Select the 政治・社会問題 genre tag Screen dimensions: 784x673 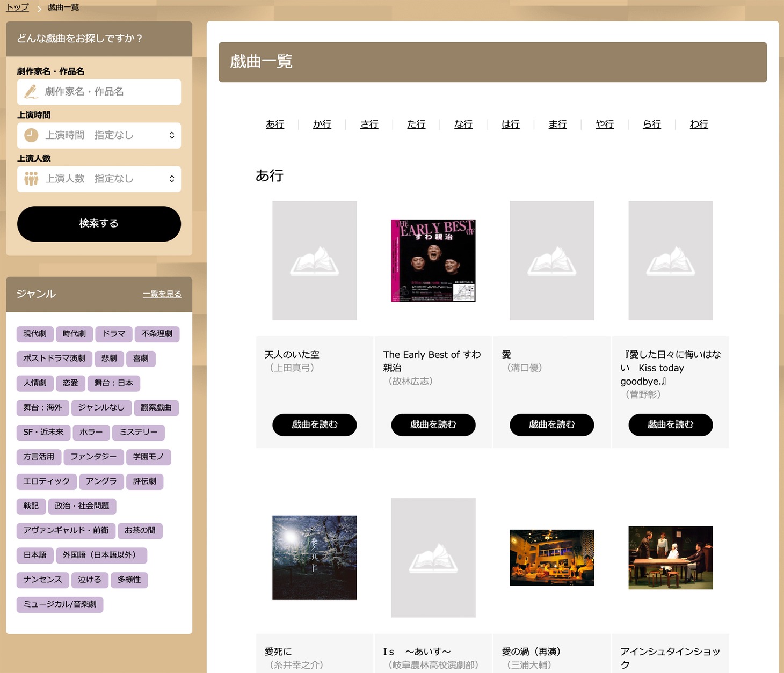[82, 506]
